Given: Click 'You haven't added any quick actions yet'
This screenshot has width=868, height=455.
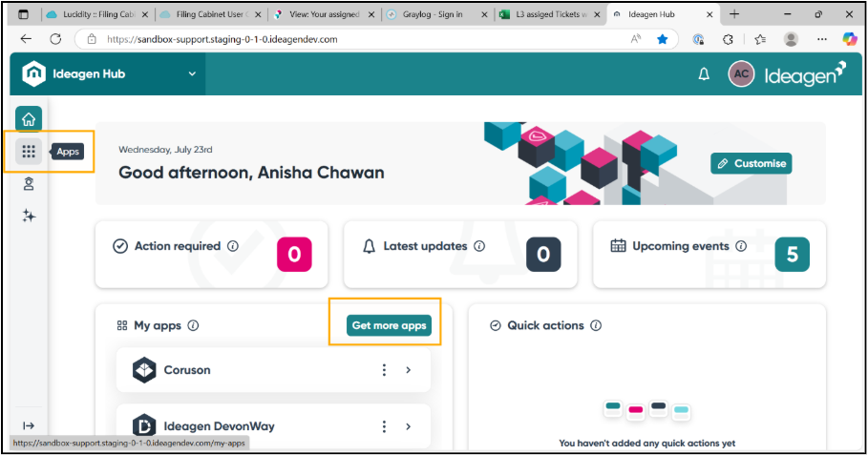Looking at the screenshot, I should [647, 443].
